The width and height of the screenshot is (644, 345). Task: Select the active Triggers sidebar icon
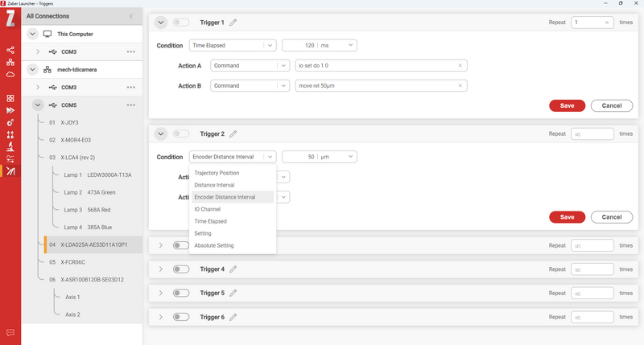tap(10, 171)
